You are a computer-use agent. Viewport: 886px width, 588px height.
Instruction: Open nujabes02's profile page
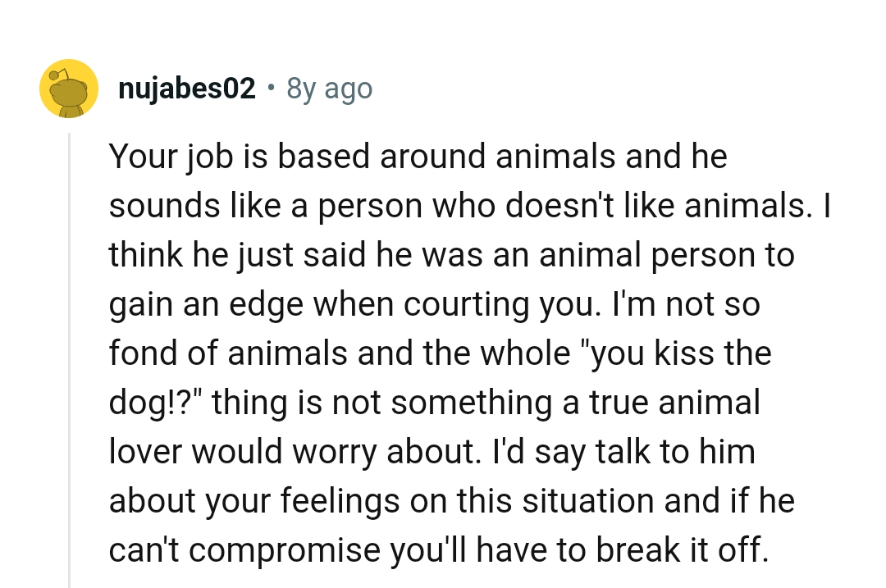click(186, 88)
